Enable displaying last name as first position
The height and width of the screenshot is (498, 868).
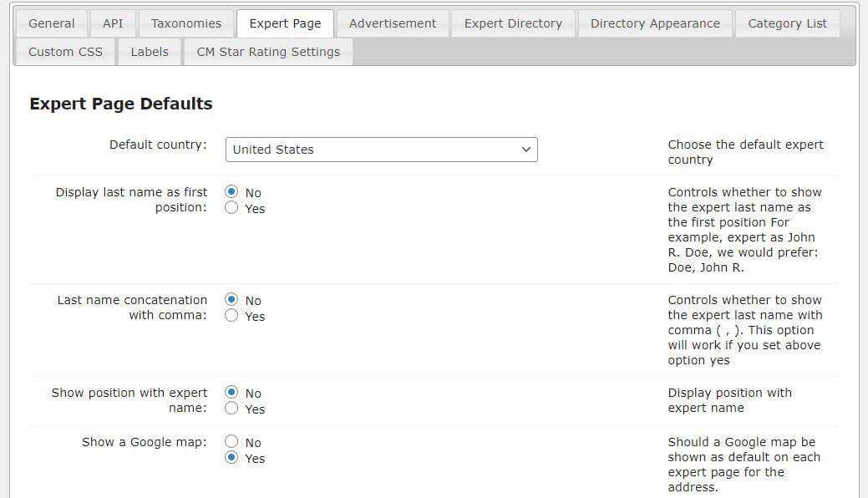point(231,208)
